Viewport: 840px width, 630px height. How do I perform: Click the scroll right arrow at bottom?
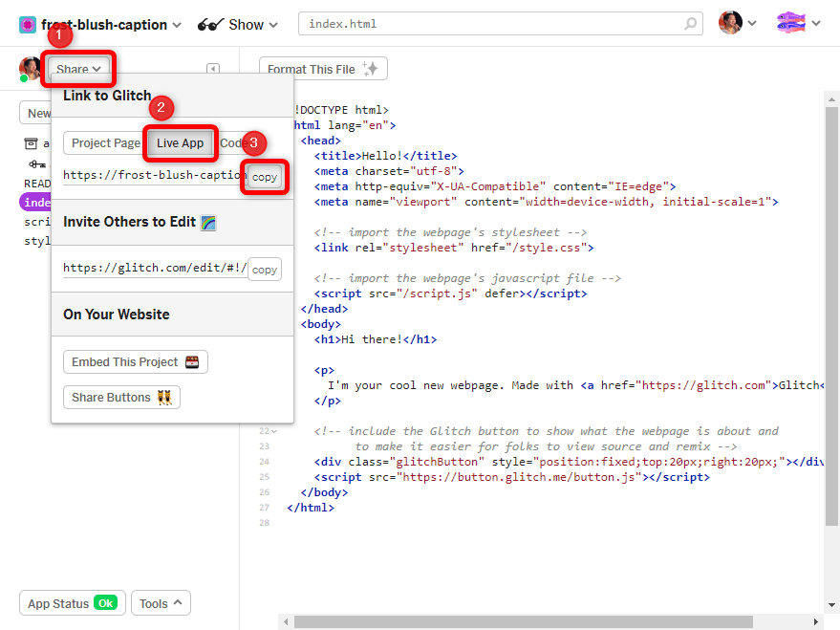click(x=816, y=622)
